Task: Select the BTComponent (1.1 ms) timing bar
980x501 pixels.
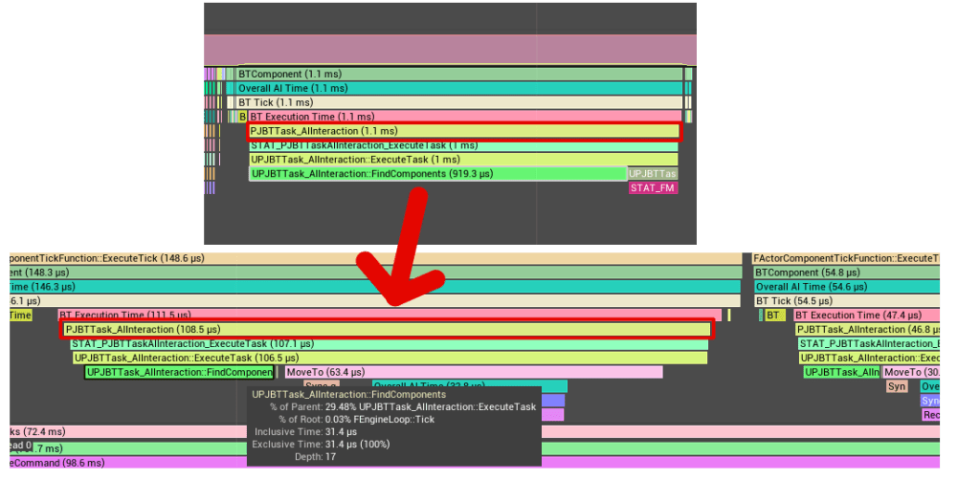Action: 459,74
